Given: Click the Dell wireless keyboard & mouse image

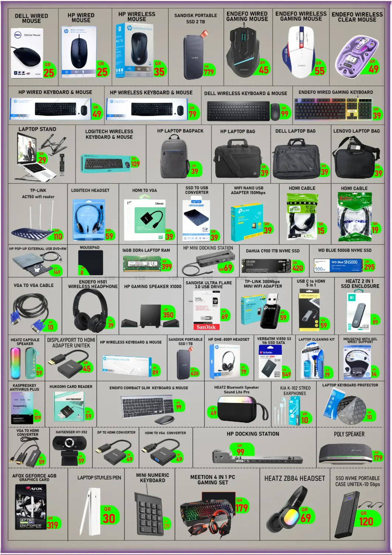Looking at the screenshot, I should pyautogui.click(x=244, y=111).
